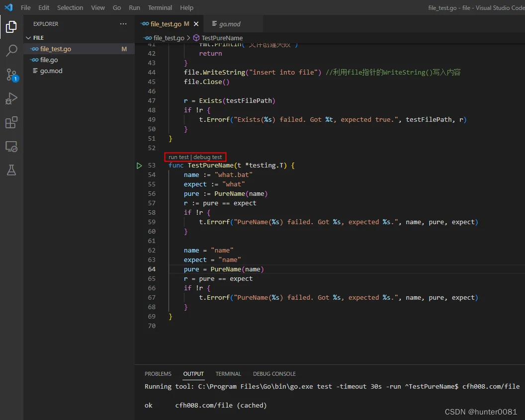Viewport: 525px width, 420px height.
Task: Open Source Control view with badge
Action: (x=12, y=75)
